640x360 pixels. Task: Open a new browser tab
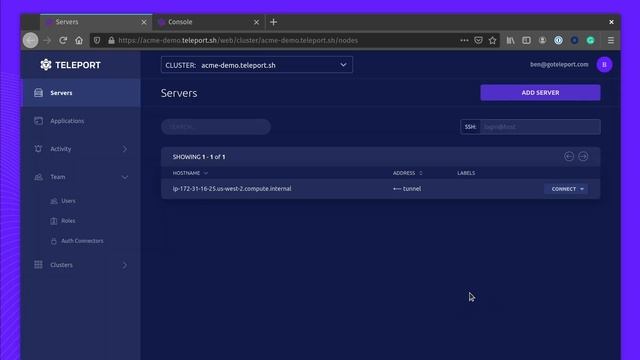273,22
